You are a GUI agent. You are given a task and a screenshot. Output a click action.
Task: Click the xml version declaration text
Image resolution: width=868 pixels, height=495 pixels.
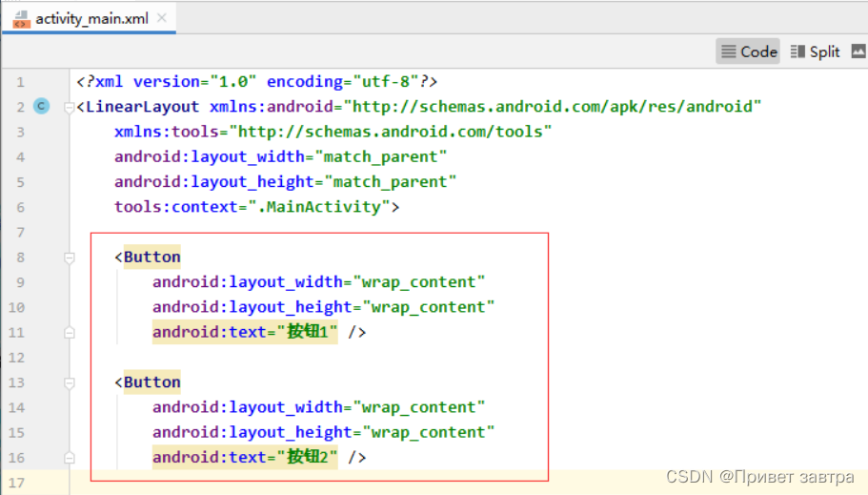(257, 82)
